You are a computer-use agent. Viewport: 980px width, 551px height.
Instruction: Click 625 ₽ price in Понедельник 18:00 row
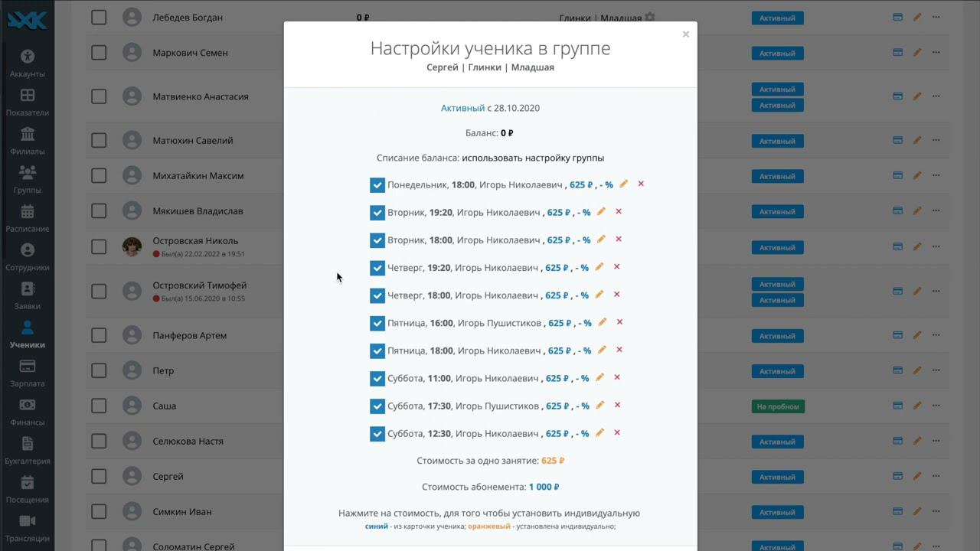581,184
